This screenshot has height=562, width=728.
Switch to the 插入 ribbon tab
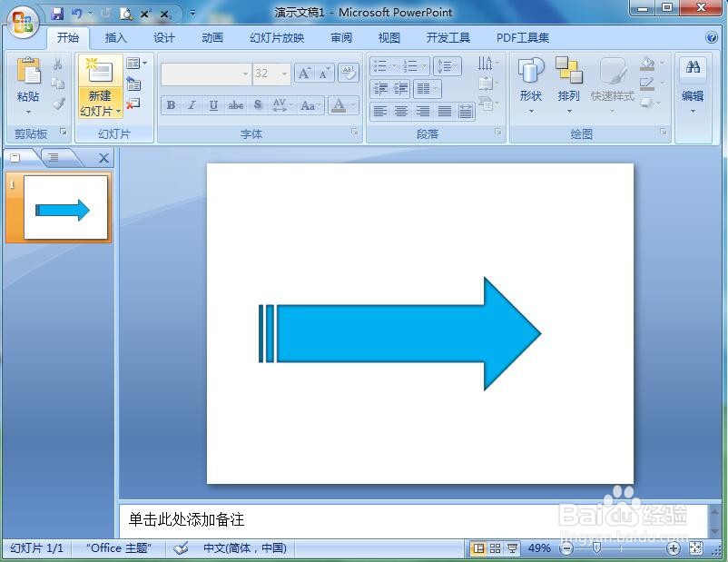coord(115,38)
